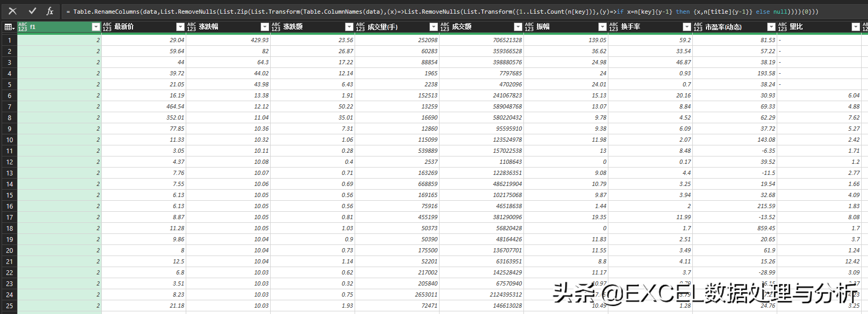Select the 涨跌幅 column header
Screen dimensions: 868x314
coord(228,27)
